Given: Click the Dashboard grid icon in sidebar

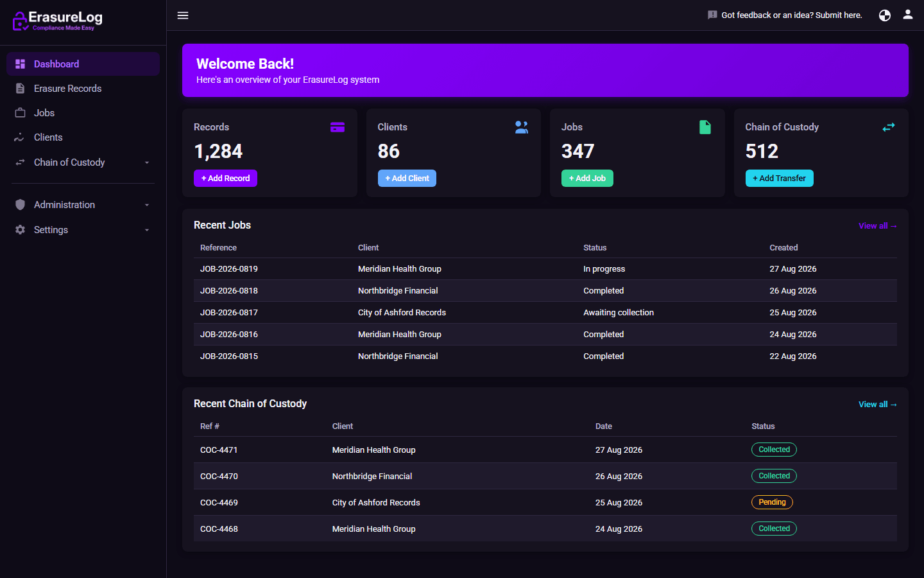Looking at the screenshot, I should coord(20,64).
